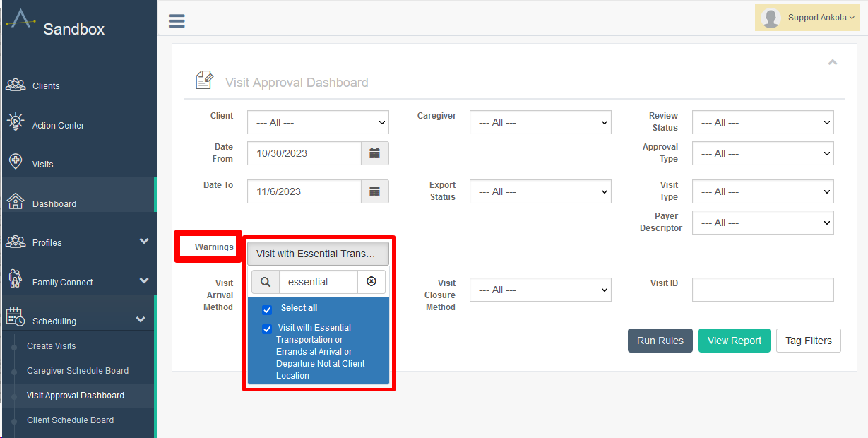The width and height of the screenshot is (868, 438).
Task: Click the Warnings label
Action: point(214,247)
